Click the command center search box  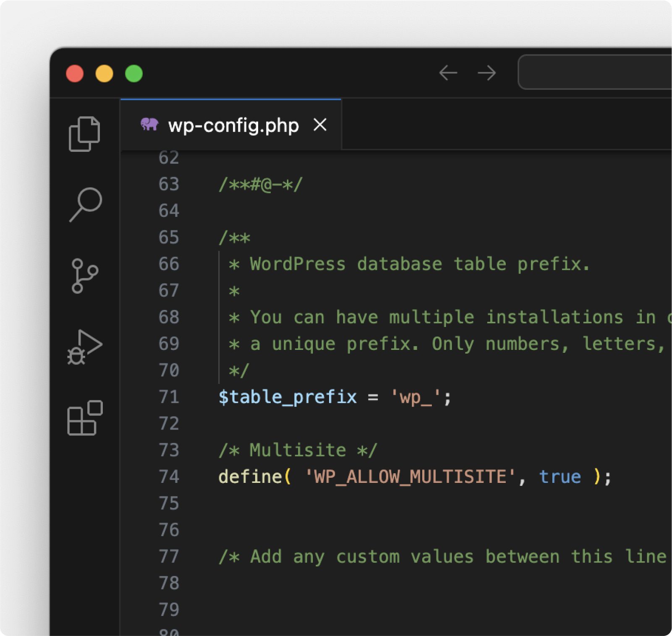coord(595,72)
